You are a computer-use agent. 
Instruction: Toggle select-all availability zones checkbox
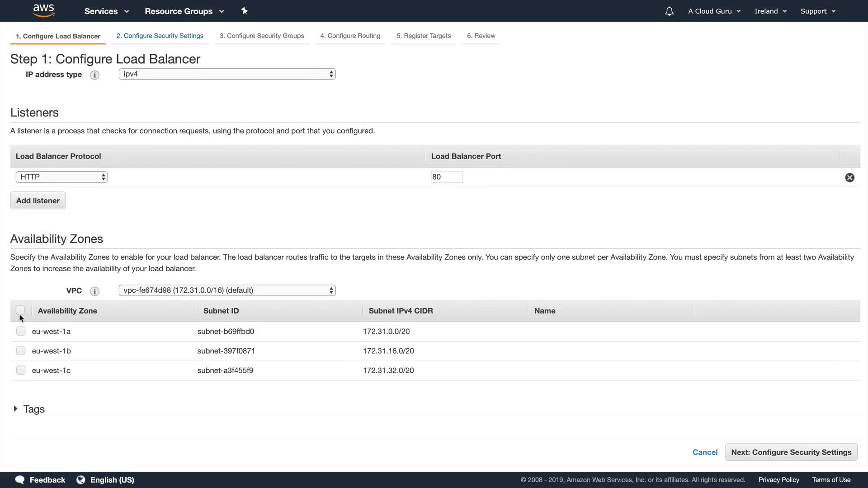20,310
